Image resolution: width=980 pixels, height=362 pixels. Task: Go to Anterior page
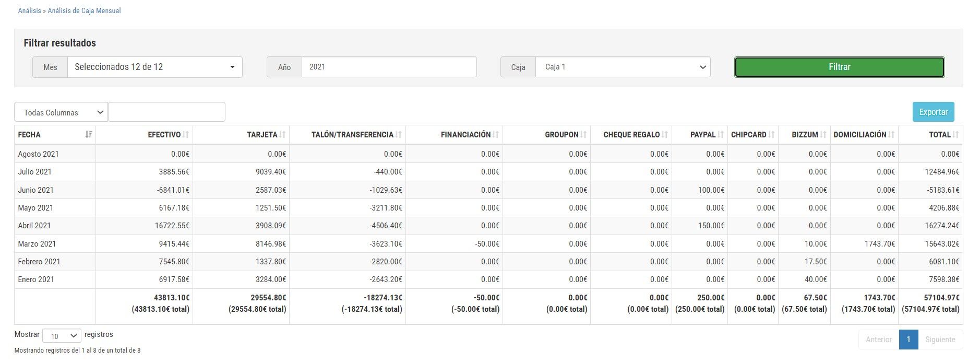pyautogui.click(x=879, y=340)
